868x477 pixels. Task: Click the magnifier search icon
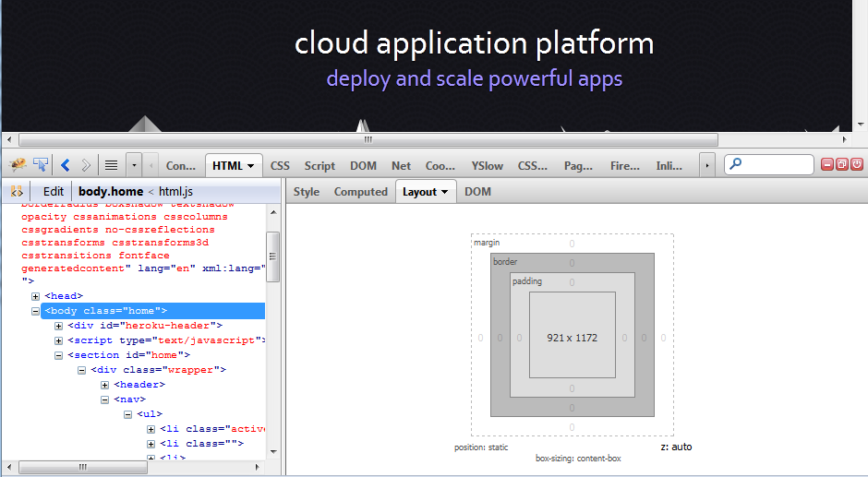click(x=735, y=164)
